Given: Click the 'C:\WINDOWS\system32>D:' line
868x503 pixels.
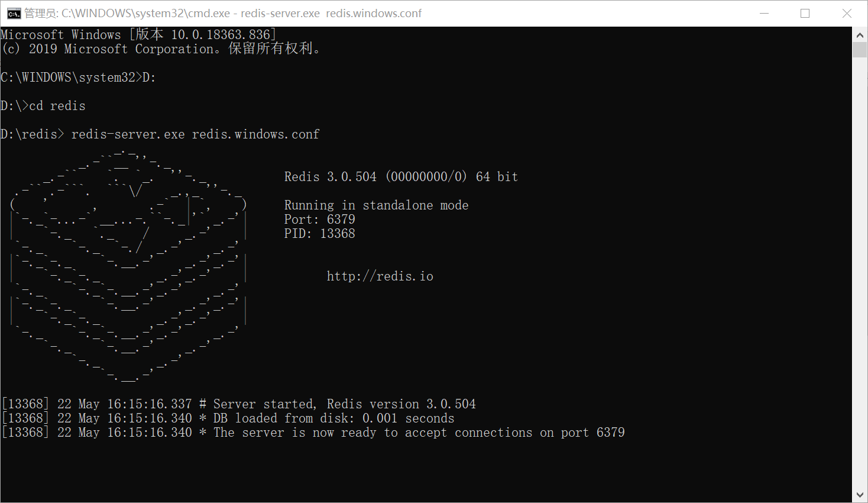Looking at the screenshot, I should (78, 78).
